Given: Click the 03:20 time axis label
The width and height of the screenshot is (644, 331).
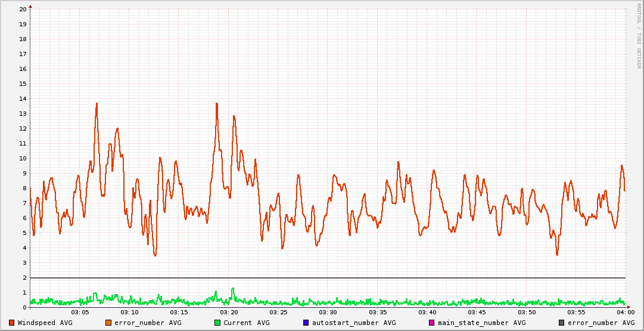Looking at the screenshot, I should pos(229,313).
